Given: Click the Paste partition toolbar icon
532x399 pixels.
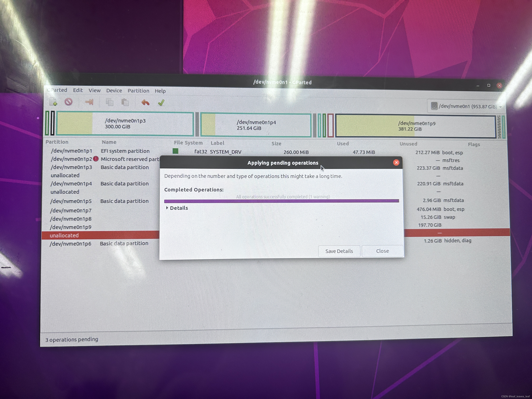Looking at the screenshot, I should tap(125, 103).
